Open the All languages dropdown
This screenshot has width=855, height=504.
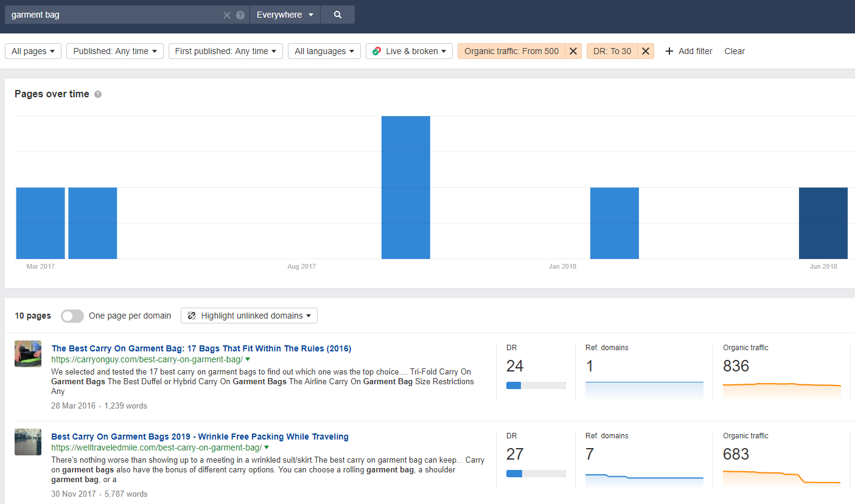point(324,51)
